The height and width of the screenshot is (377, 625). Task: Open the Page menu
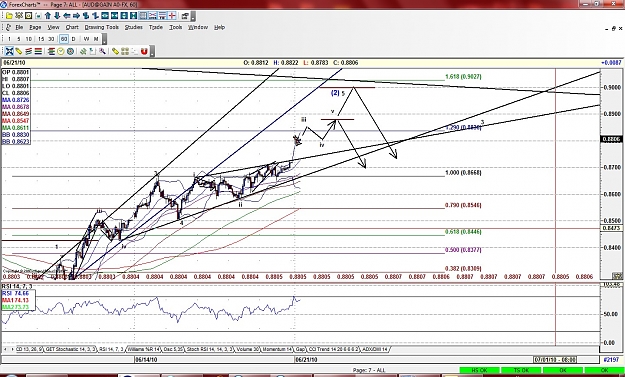click(x=35, y=27)
